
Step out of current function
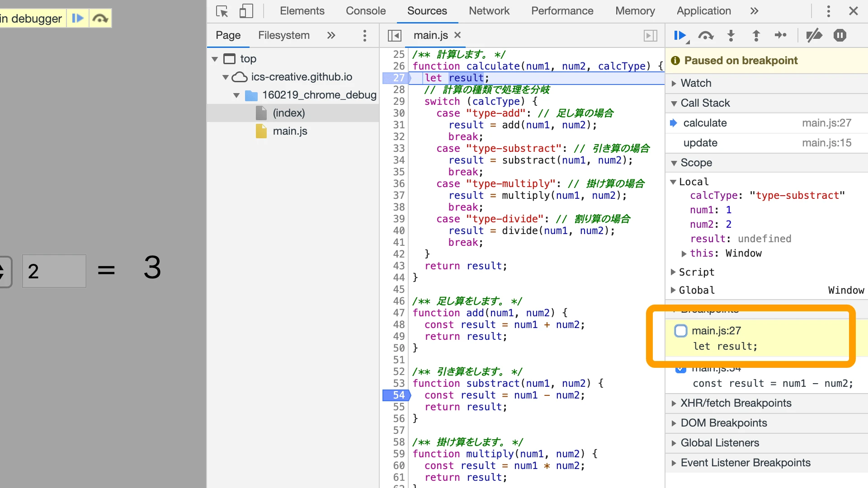pyautogui.click(x=756, y=35)
